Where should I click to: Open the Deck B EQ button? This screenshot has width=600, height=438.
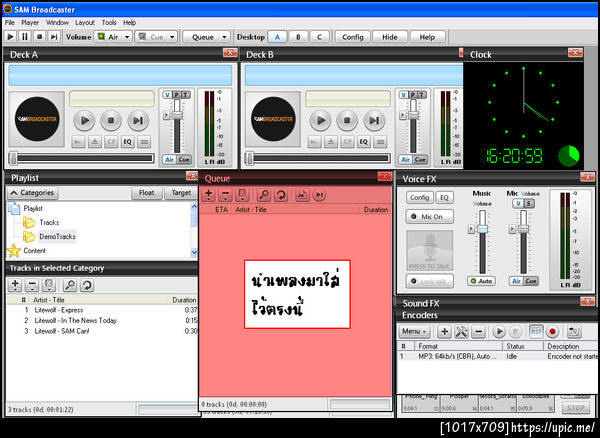(364, 142)
